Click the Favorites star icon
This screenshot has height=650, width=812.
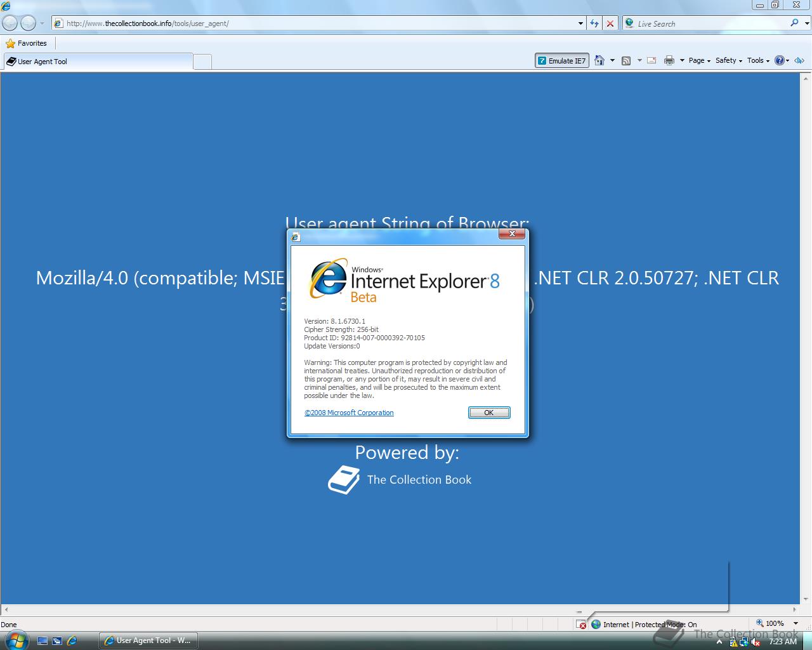[10, 43]
